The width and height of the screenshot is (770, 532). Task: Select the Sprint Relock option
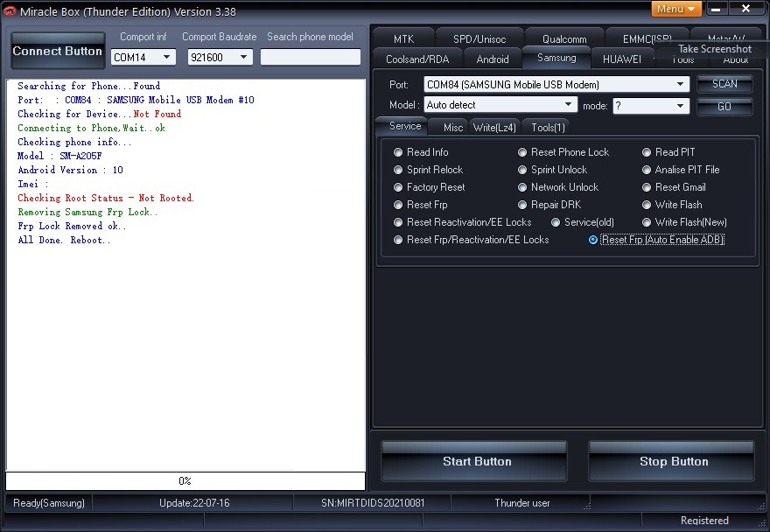pos(428,170)
